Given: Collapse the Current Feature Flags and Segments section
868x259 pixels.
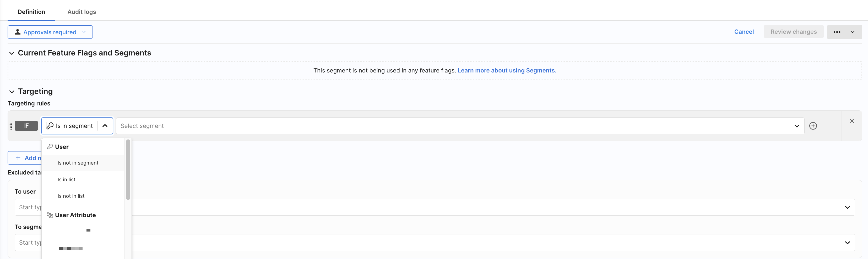Looking at the screenshot, I should [x=12, y=53].
